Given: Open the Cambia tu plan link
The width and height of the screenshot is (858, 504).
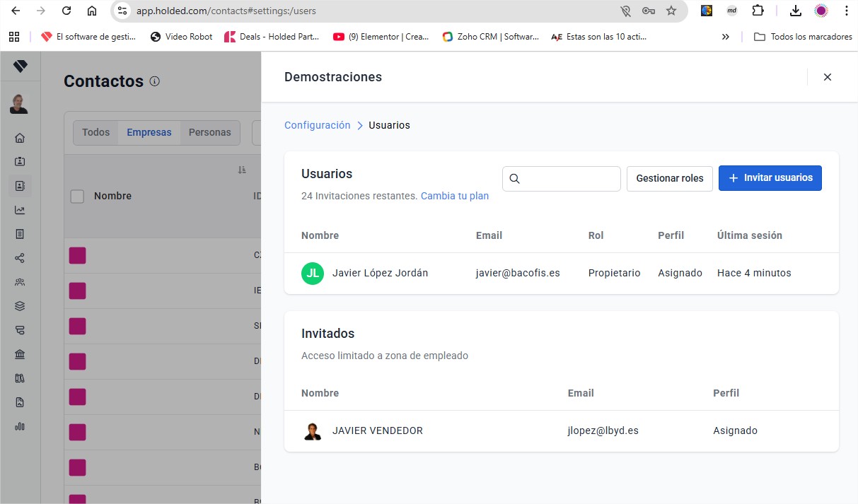Looking at the screenshot, I should (455, 196).
